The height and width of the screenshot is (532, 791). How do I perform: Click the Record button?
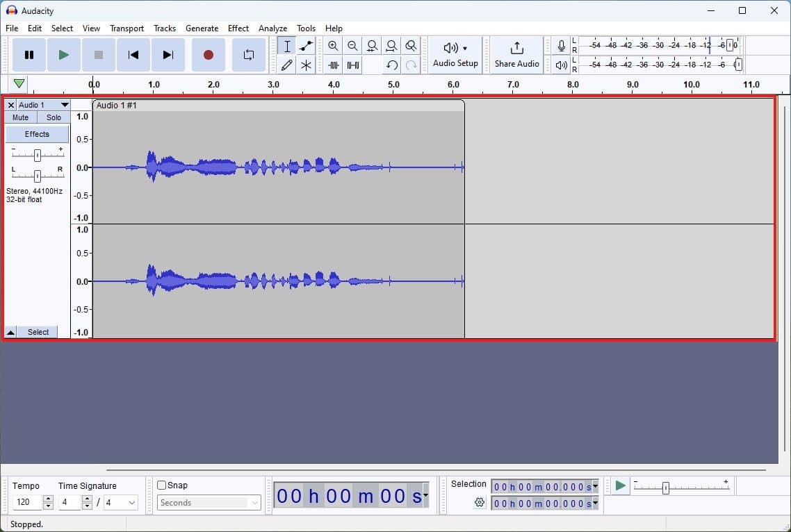(x=208, y=55)
